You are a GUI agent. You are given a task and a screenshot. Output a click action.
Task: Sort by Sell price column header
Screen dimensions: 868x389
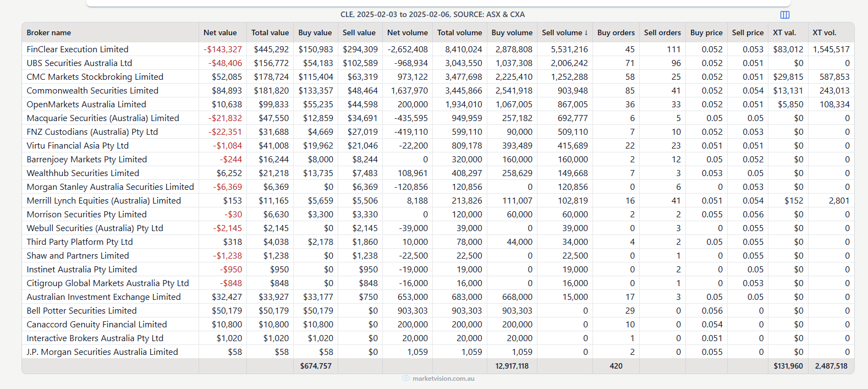point(748,32)
